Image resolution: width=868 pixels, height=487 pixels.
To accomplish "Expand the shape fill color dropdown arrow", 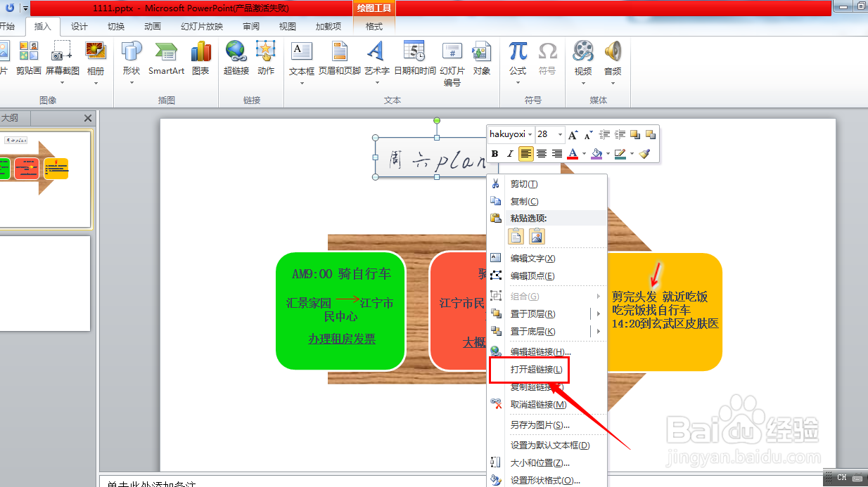I will click(x=608, y=153).
